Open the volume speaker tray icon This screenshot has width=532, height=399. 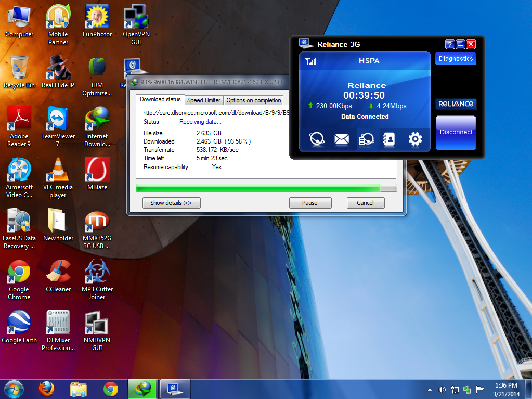coord(442,390)
